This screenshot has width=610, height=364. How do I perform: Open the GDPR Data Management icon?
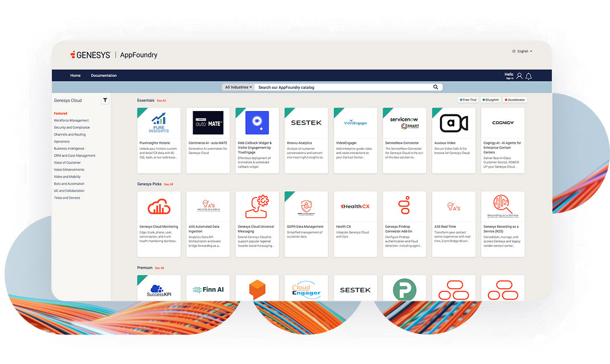click(306, 207)
